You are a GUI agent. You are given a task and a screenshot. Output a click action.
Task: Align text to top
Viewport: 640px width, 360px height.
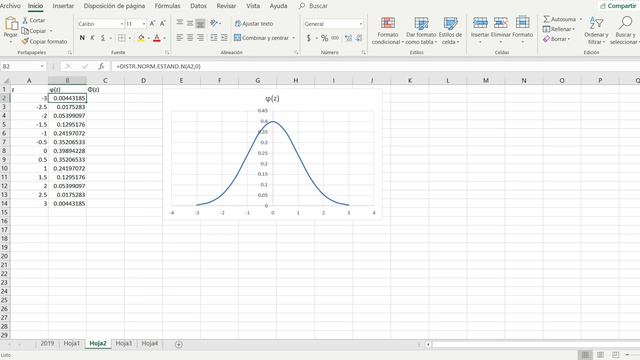pos(180,24)
